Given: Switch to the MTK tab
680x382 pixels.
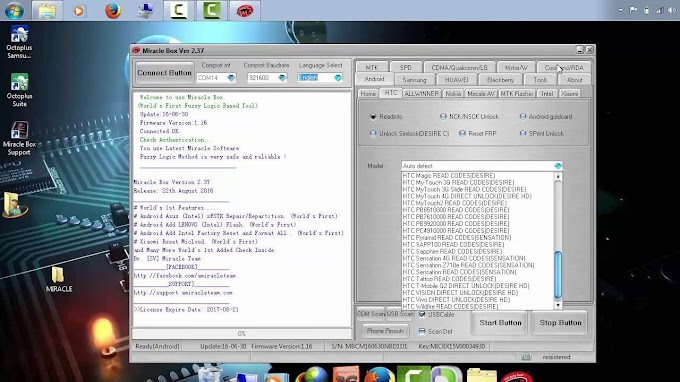Looking at the screenshot, I should coord(372,67).
